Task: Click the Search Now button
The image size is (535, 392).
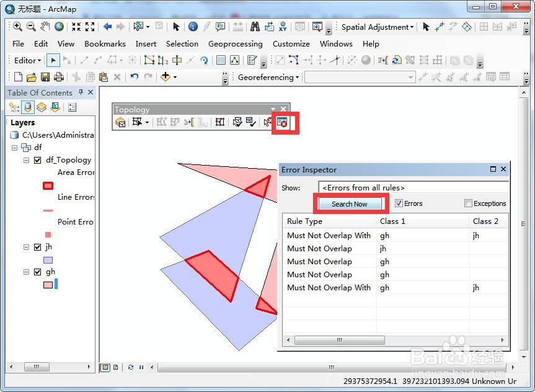Action: pyautogui.click(x=350, y=204)
